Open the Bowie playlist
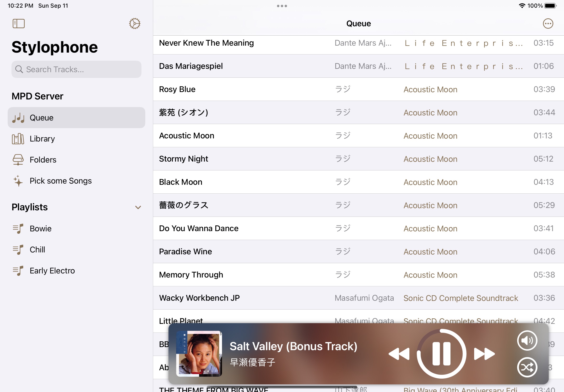This screenshot has height=392, width=564. (41, 229)
